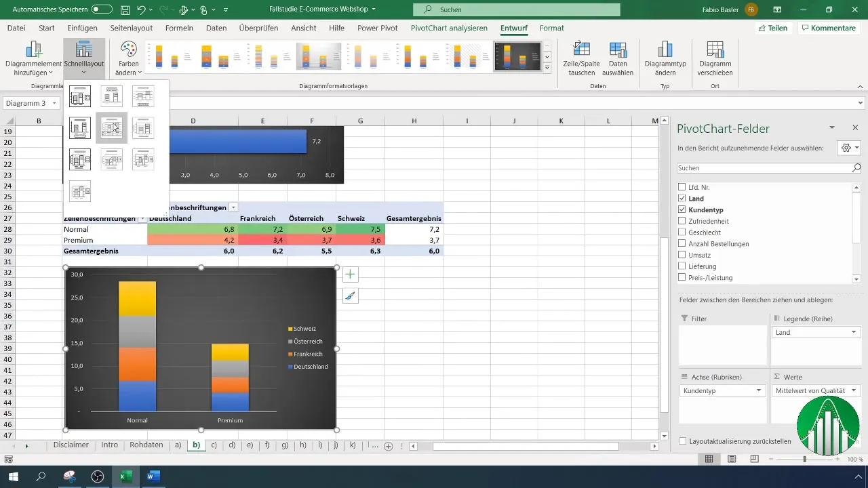Select the first quick layout thumbnail
The image size is (868, 488).
[x=80, y=96]
